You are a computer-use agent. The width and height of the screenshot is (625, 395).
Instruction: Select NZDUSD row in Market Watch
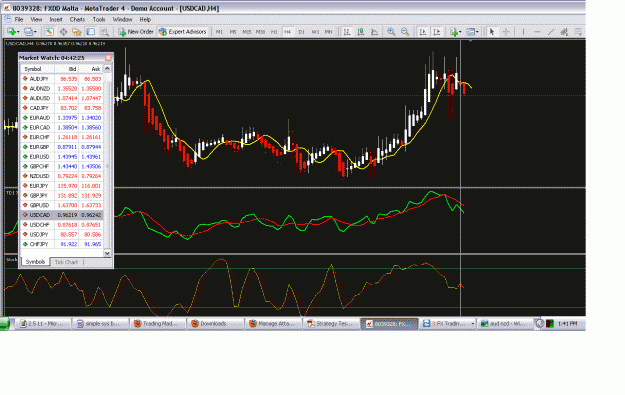coord(62,176)
